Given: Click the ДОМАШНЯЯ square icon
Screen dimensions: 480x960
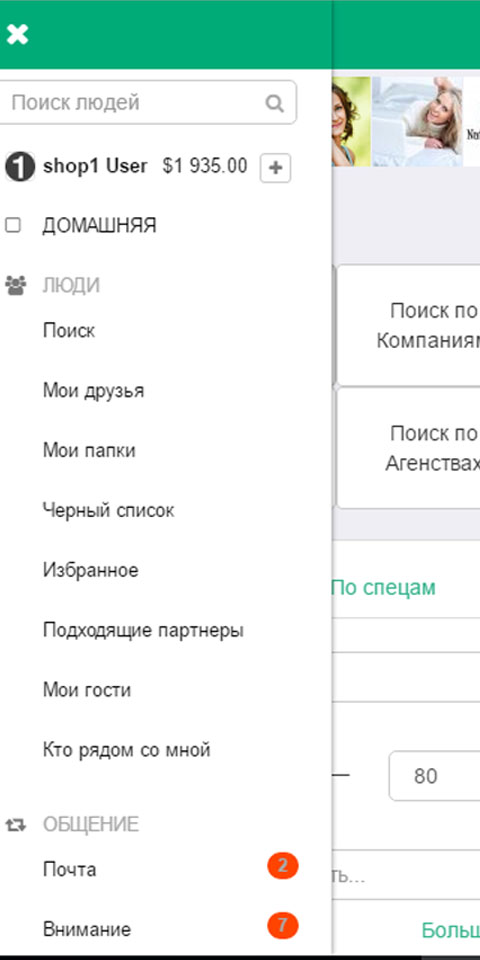Looking at the screenshot, I should [x=13, y=226].
